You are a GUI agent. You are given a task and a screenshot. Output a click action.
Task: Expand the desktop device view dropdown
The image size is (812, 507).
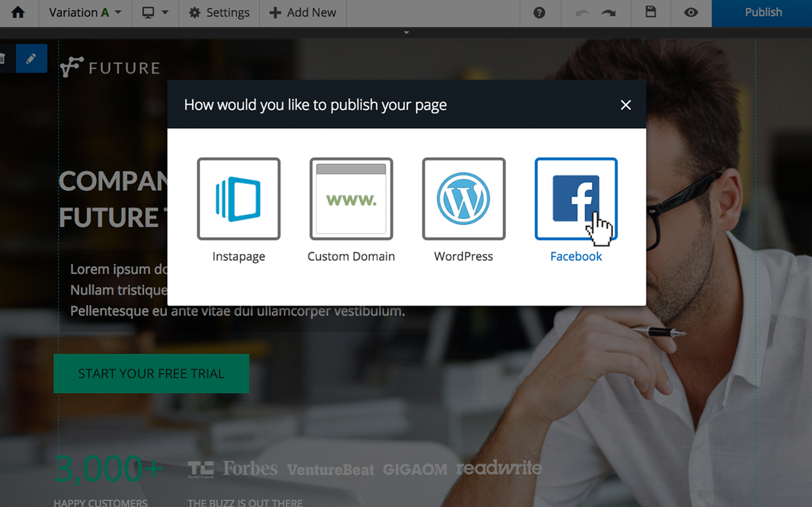(x=155, y=13)
